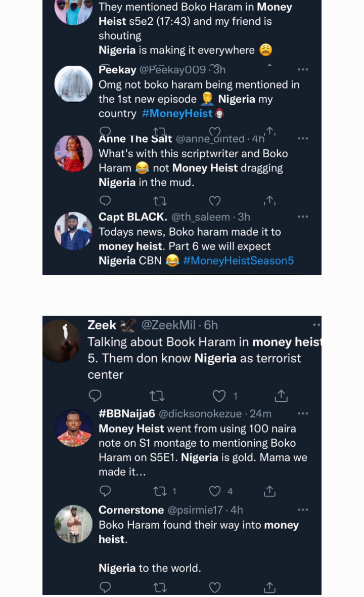The image size is (364, 597).
Task: Share Cornerstone's tweet
Action: [269, 587]
